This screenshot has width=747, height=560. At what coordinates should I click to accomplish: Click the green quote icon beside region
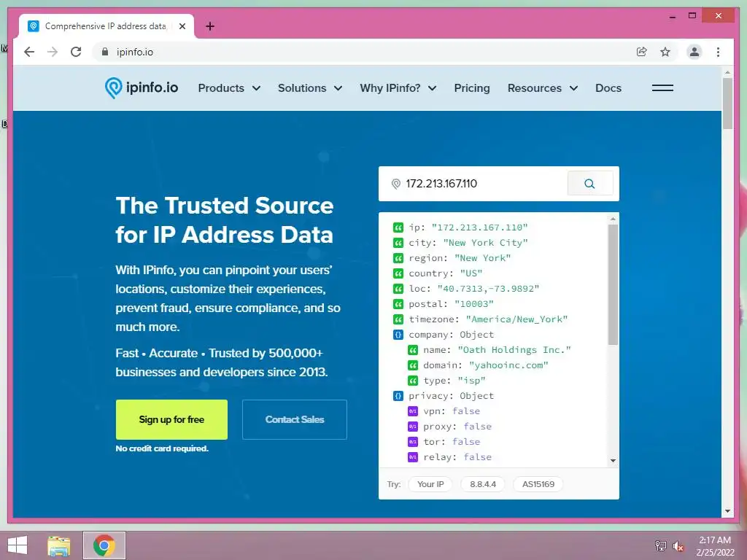[398, 258]
